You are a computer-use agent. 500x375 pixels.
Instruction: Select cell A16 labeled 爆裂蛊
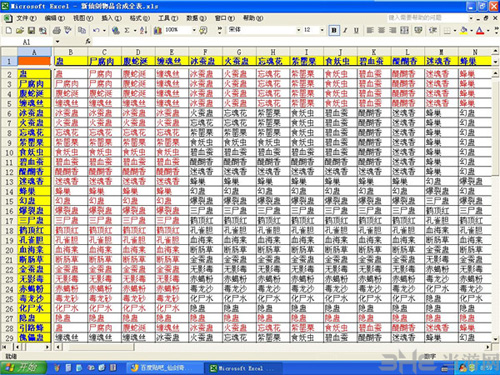pos(34,211)
